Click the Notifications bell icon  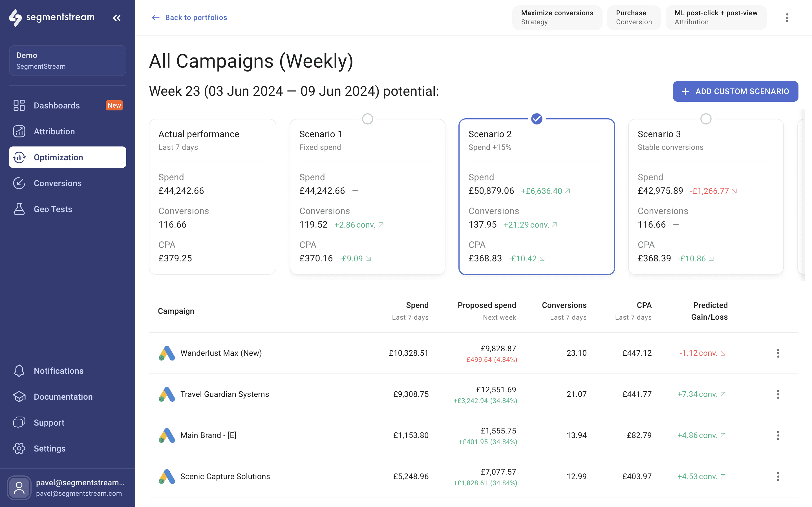click(x=19, y=370)
